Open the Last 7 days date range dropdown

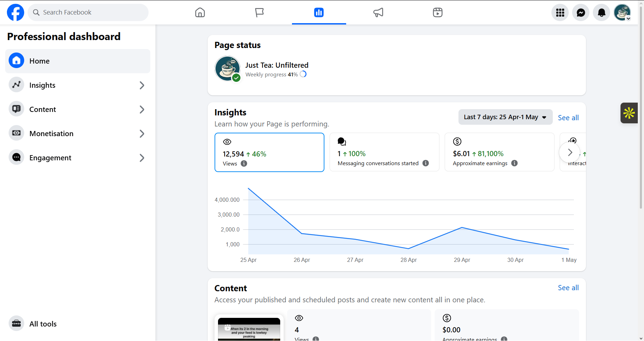tap(505, 117)
